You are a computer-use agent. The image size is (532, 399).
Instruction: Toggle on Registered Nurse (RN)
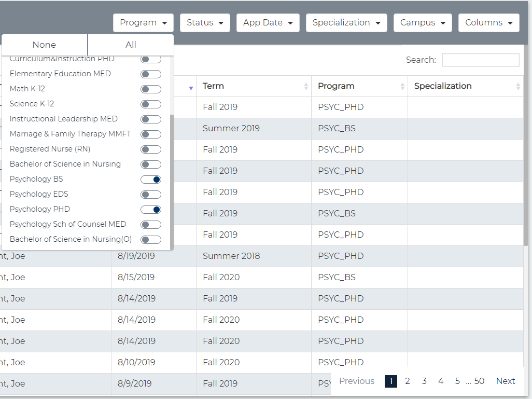[x=151, y=149]
